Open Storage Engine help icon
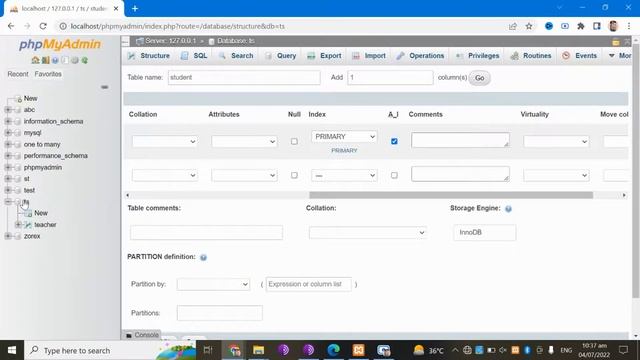 [x=508, y=209]
